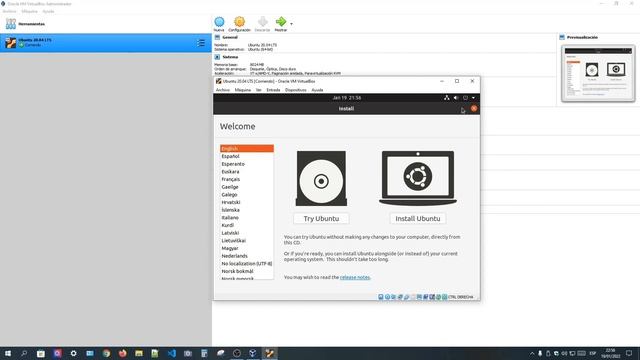Click the power icon in Ubuntu top bar

[x=465, y=98]
